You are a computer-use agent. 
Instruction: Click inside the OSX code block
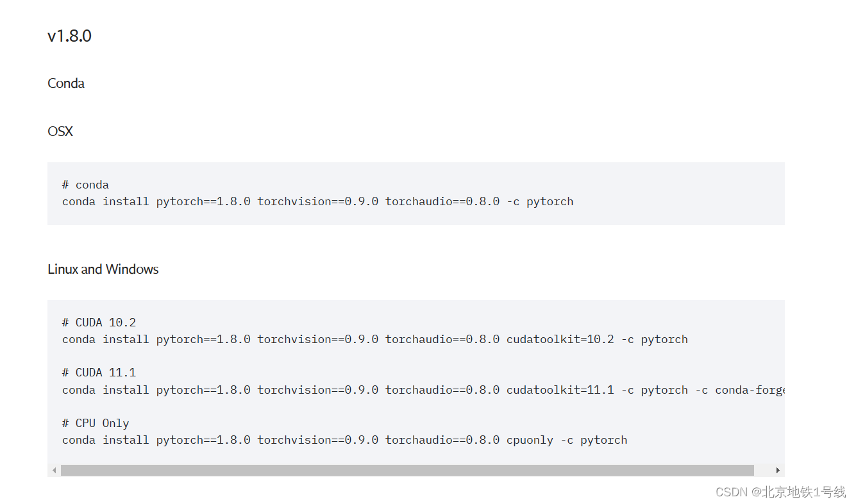click(x=416, y=193)
